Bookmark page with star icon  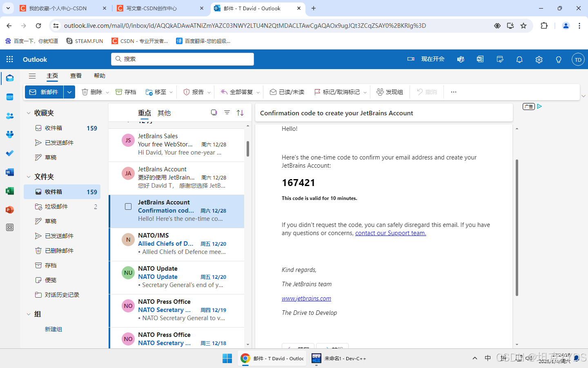523,26
